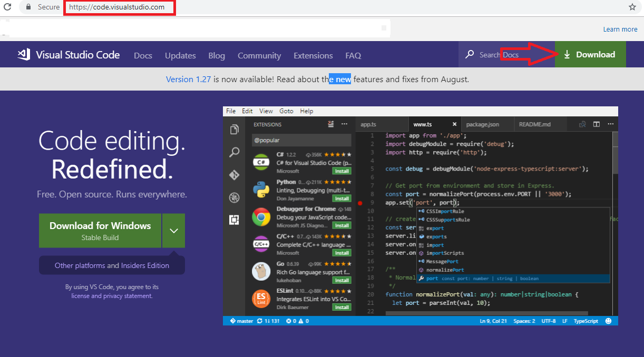Open the Community navigation item

click(259, 55)
